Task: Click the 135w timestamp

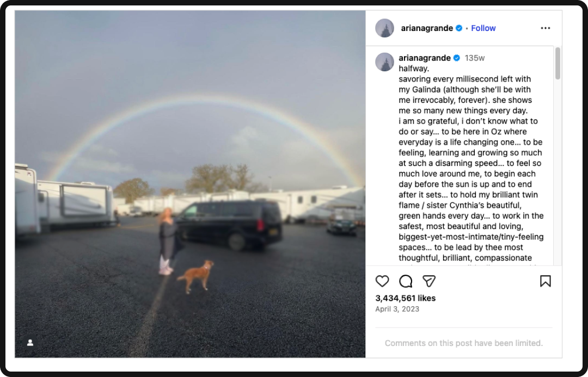Action: click(x=475, y=58)
